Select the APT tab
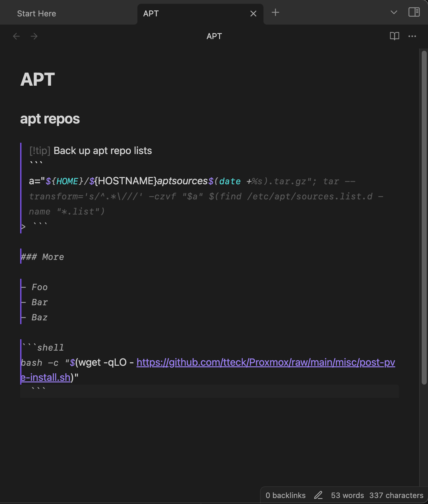This screenshot has height=504, width=428. (x=189, y=14)
